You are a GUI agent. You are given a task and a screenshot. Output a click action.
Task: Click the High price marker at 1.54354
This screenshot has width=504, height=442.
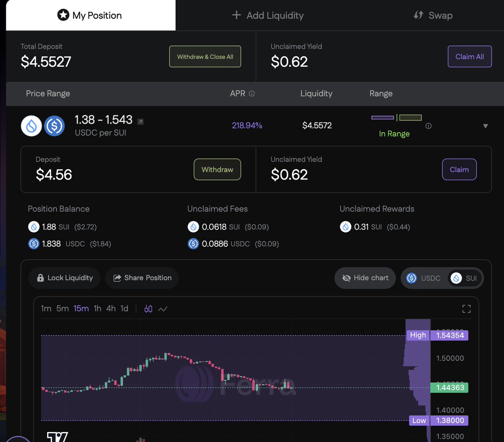point(437,335)
